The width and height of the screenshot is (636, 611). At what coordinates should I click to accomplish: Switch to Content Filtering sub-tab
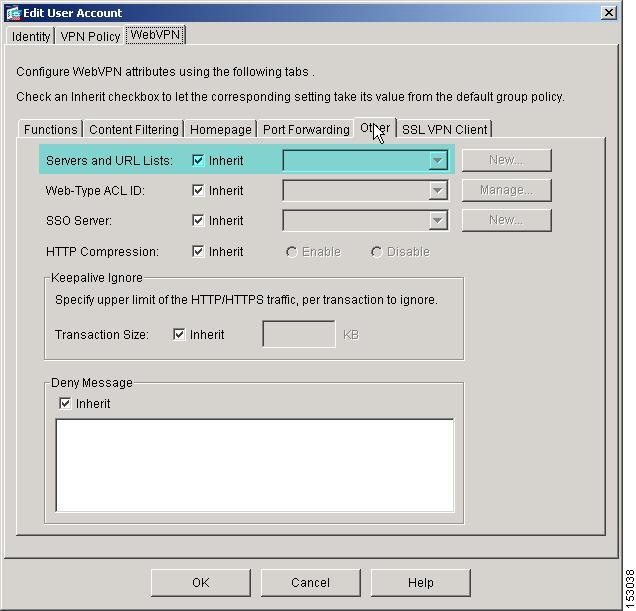pos(133,129)
